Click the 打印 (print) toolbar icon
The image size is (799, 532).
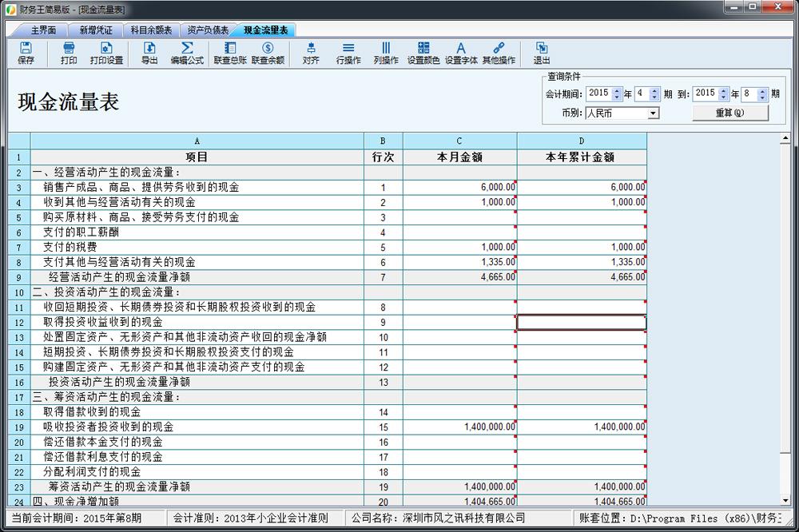pyautogui.click(x=68, y=53)
